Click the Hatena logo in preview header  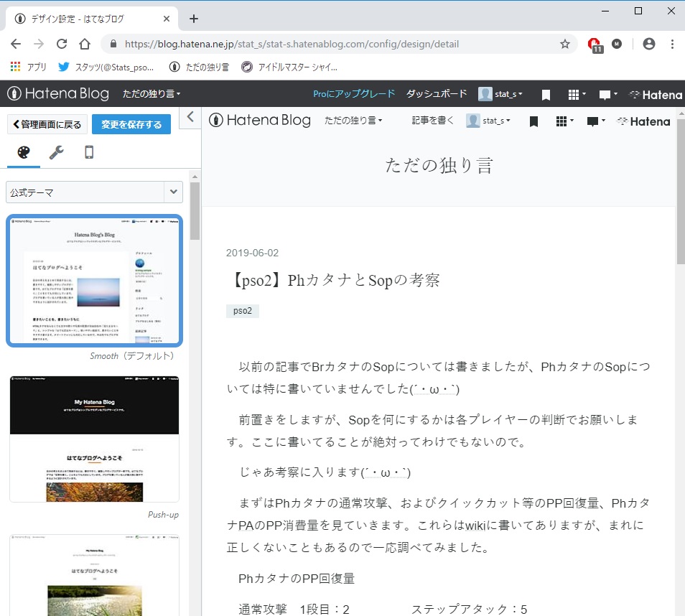click(643, 121)
